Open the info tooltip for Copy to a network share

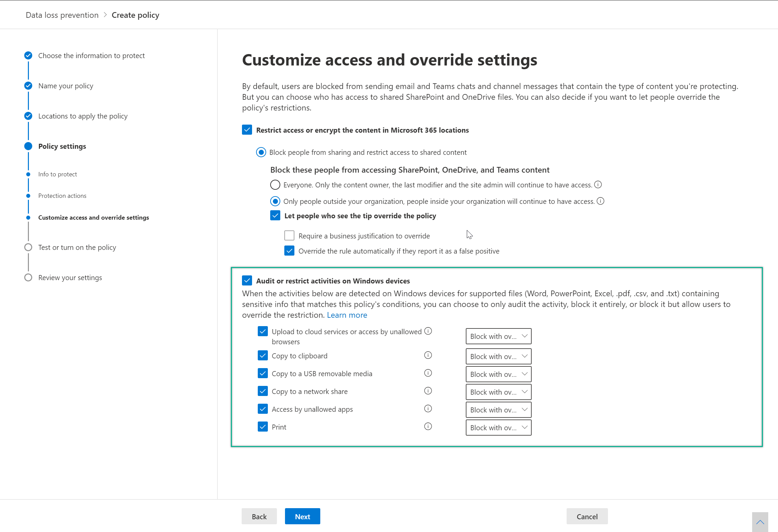428,391
